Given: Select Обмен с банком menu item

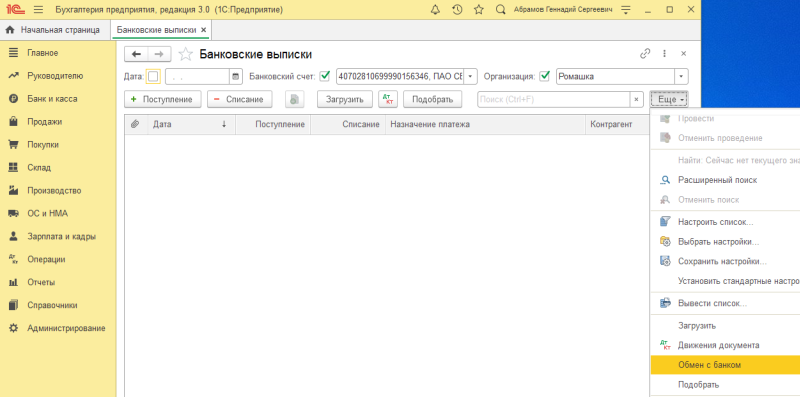Looking at the screenshot, I should (x=725, y=365).
